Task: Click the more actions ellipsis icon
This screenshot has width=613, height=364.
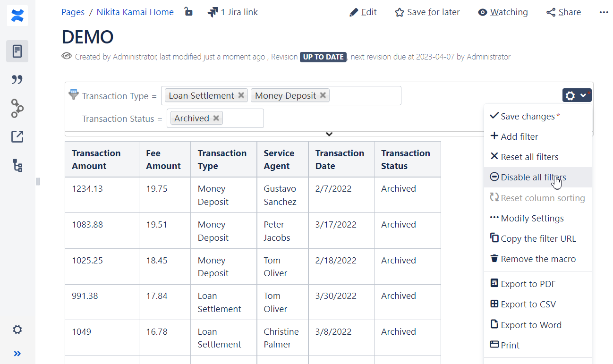Action: point(604,12)
